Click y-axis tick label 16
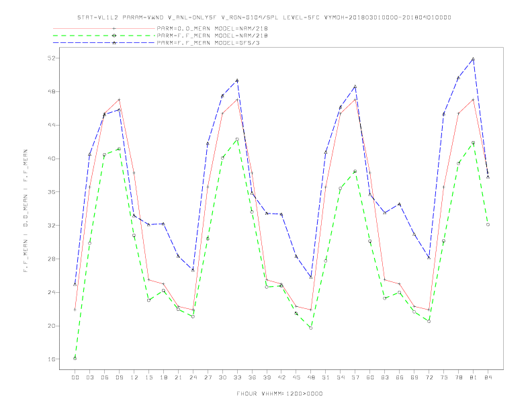The width and height of the screenshot is (532, 411). 51,359
